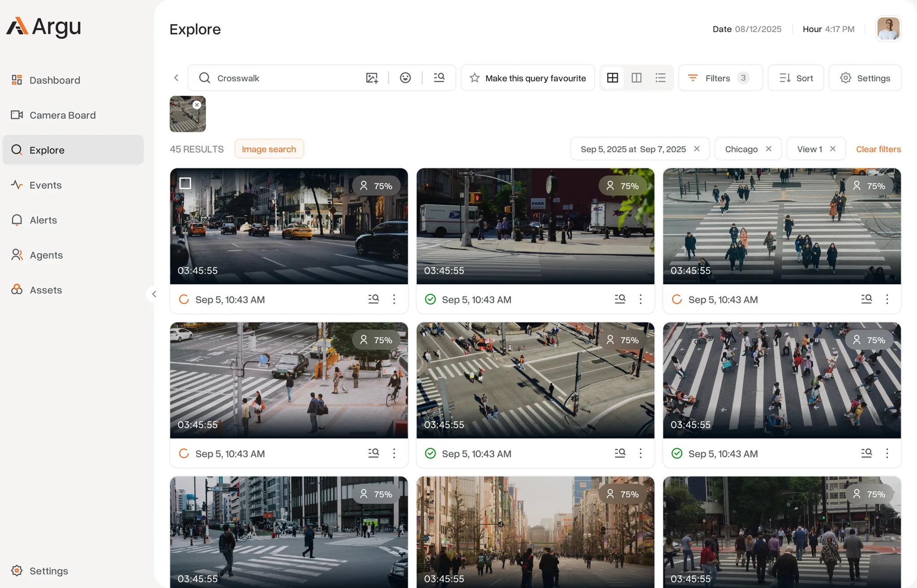Open the diagonal striped crossing video thumbnail
Viewport: 917px width, 588px height.
(782, 380)
